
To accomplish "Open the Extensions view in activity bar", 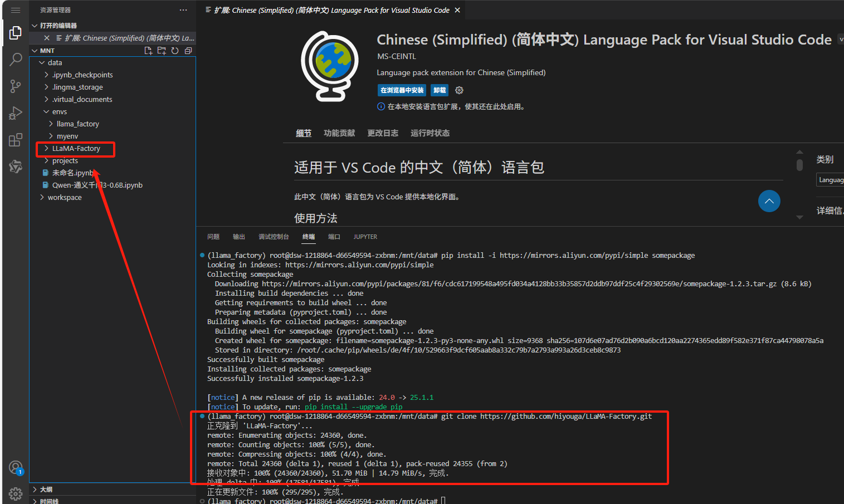I will 16,139.
